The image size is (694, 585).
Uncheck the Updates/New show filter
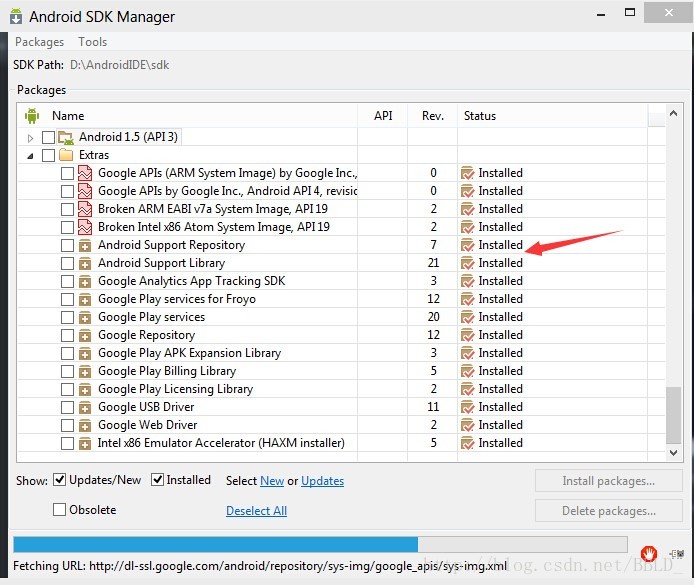coord(59,480)
